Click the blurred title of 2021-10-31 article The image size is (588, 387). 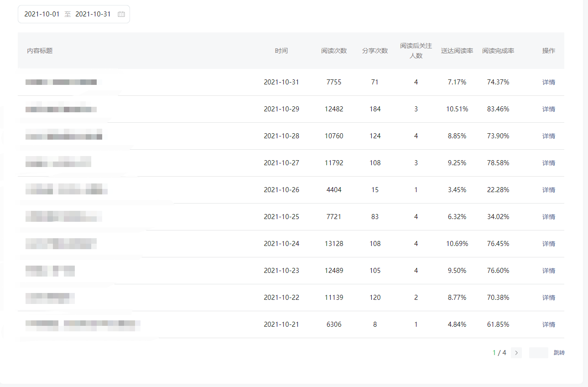pyautogui.click(x=61, y=82)
